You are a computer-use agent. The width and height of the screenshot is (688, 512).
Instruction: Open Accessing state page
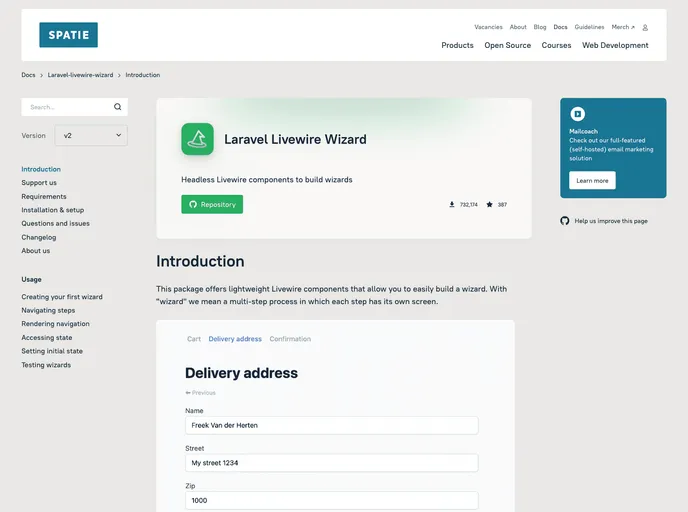coord(47,338)
